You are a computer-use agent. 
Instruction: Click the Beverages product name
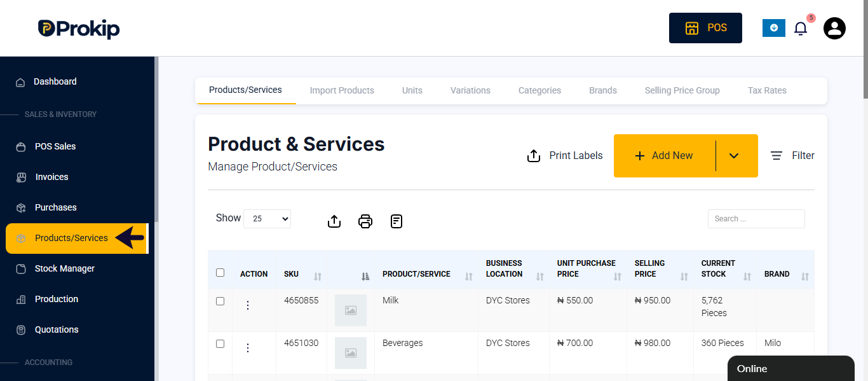tap(402, 343)
